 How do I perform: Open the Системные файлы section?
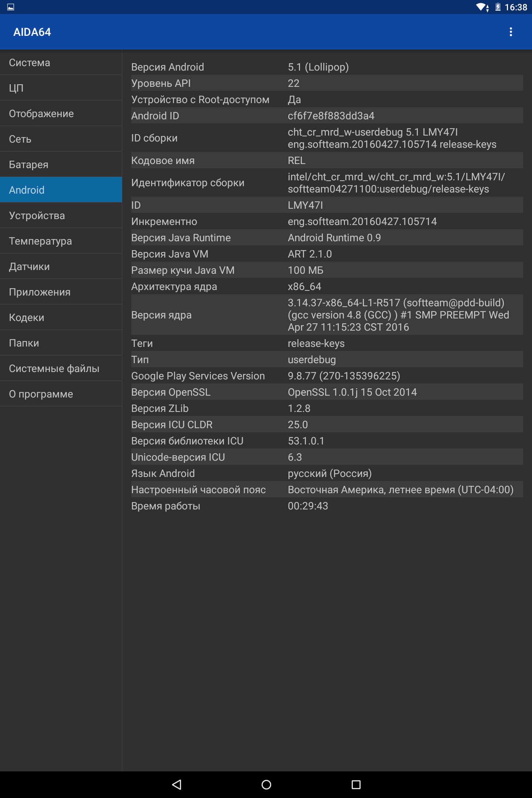(x=61, y=368)
